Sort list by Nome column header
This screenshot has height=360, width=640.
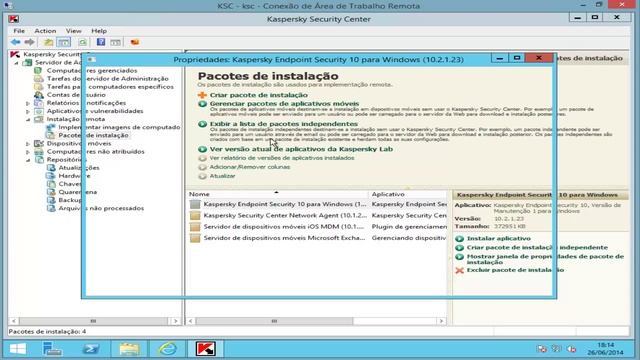tap(278, 194)
